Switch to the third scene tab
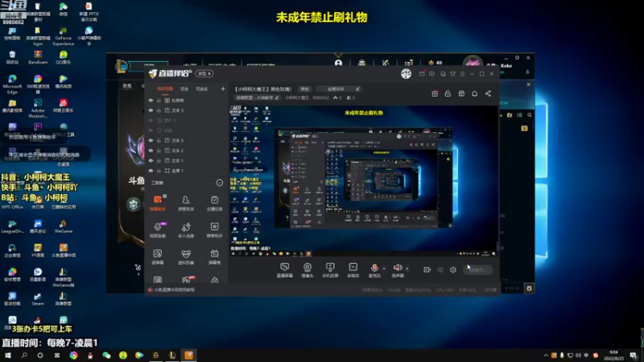Screen dimensions: 644x362 click(x=202, y=88)
